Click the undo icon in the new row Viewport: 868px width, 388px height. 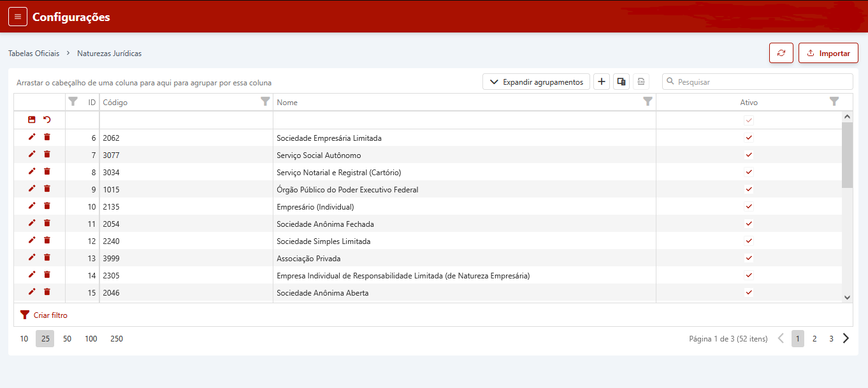click(47, 120)
